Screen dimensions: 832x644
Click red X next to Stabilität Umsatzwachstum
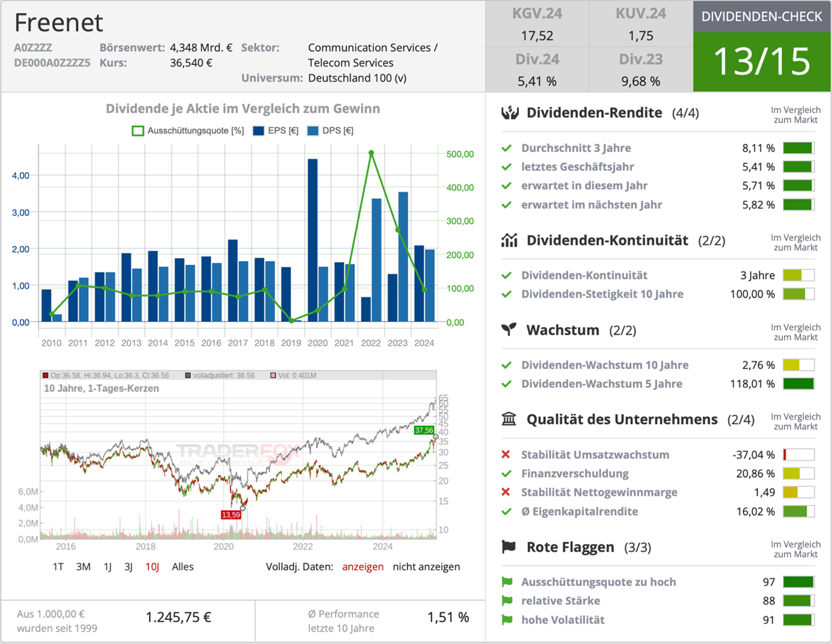(506, 454)
